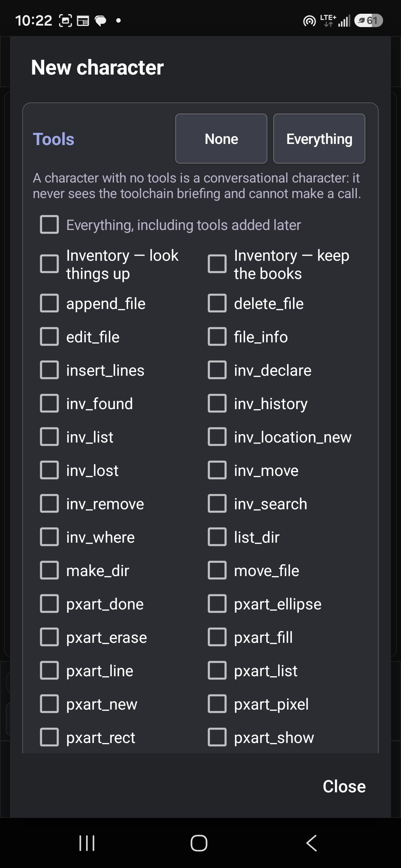Open the recent apps navigation icon
This screenshot has width=401, height=868.
(x=87, y=843)
